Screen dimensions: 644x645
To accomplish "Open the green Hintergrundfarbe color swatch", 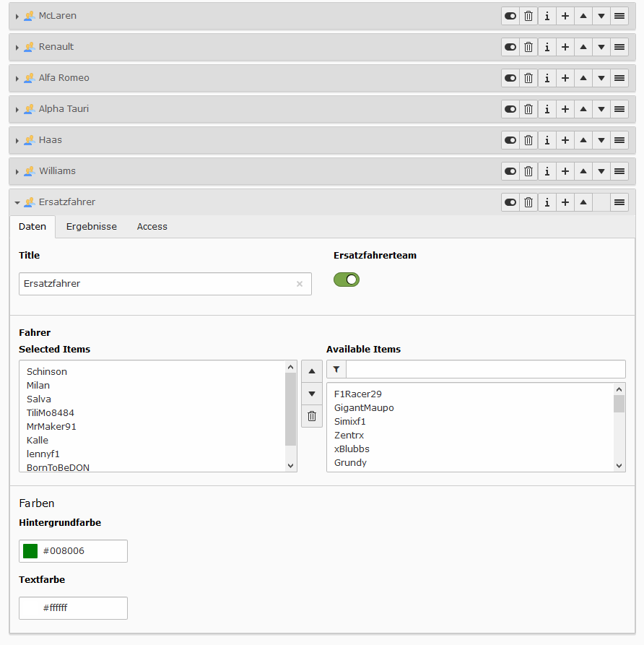I will pyautogui.click(x=30, y=551).
